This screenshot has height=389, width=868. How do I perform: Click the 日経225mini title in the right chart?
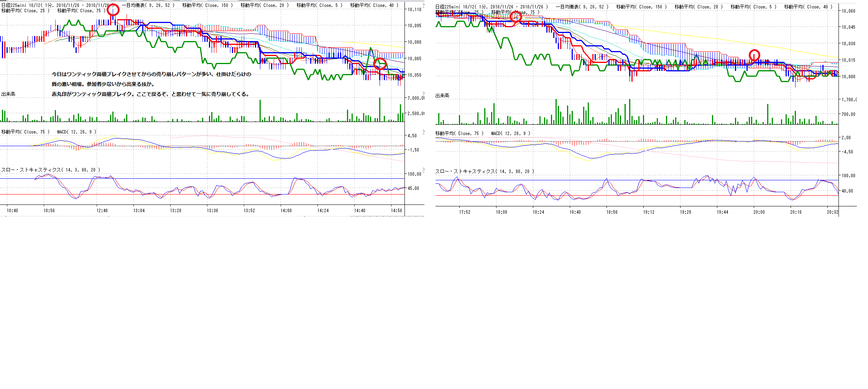[x=448, y=7]
